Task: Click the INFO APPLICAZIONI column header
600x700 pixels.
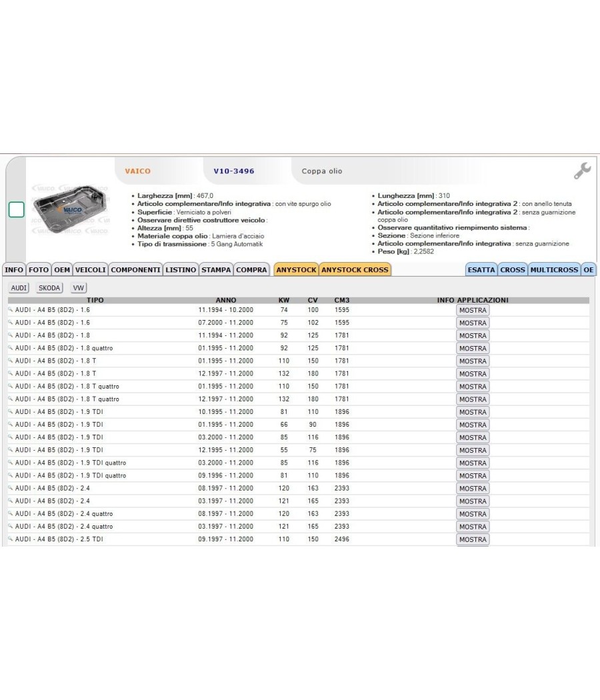Action: [x=473, y=300]
